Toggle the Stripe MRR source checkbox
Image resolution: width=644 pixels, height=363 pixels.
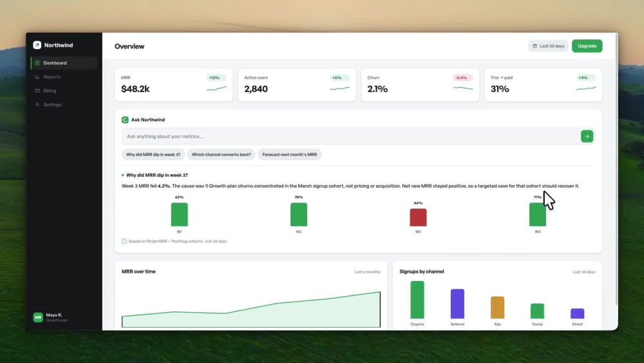click(124, 241)
